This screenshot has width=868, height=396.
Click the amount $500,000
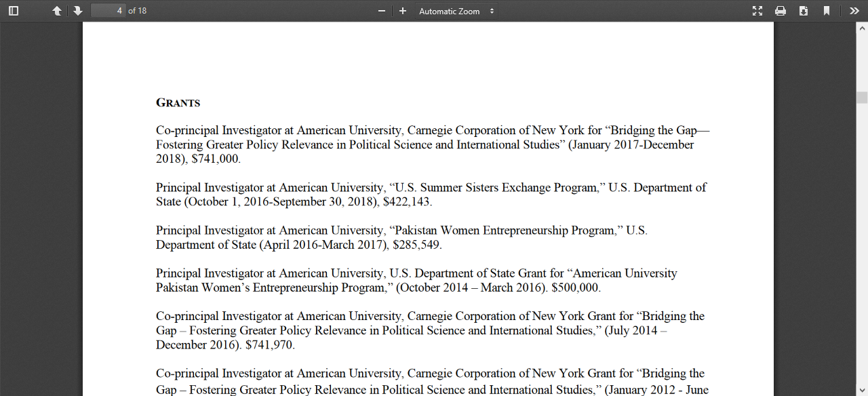point(576,288)
